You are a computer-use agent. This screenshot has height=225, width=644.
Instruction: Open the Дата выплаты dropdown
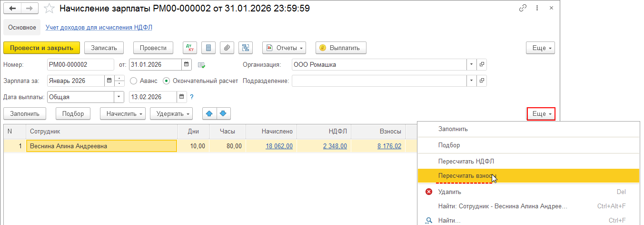[119, 97]
